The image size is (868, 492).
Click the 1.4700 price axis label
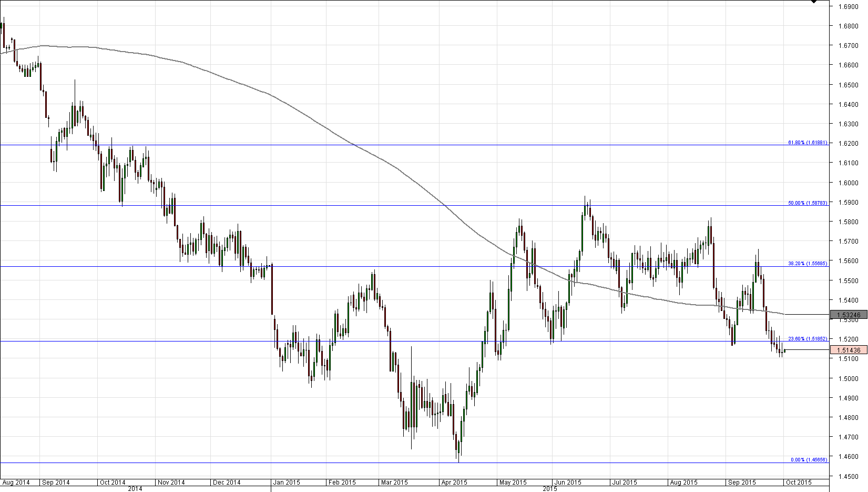(x=849, y=437)
